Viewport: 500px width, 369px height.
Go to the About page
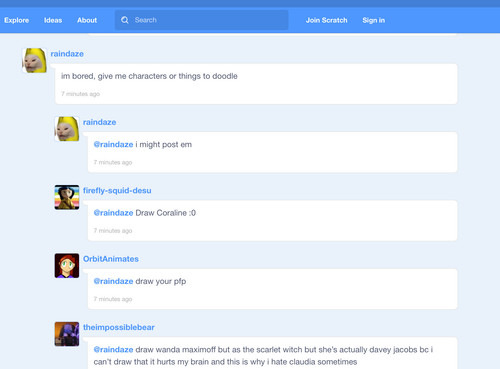[87, 20]
